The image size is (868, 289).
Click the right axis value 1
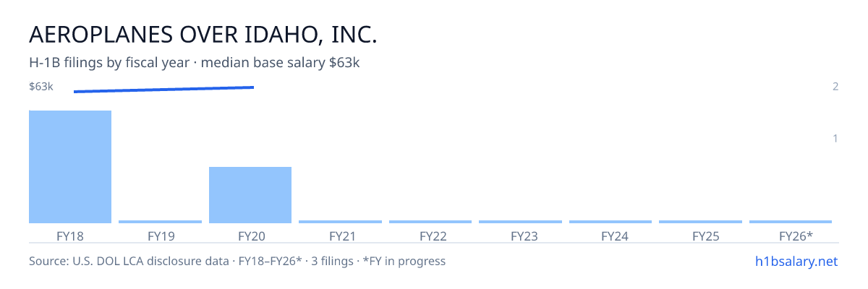[835, 138]
